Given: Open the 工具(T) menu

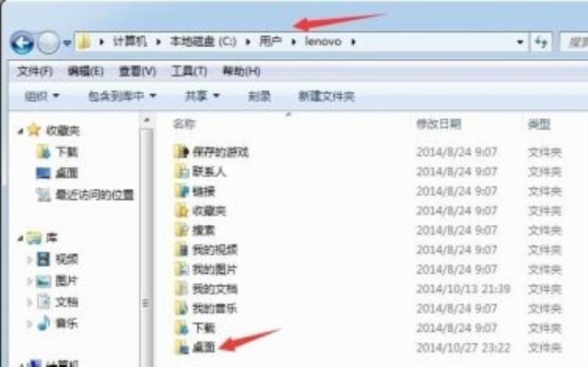Looking at the screenshot, I should tap(189, 71).
